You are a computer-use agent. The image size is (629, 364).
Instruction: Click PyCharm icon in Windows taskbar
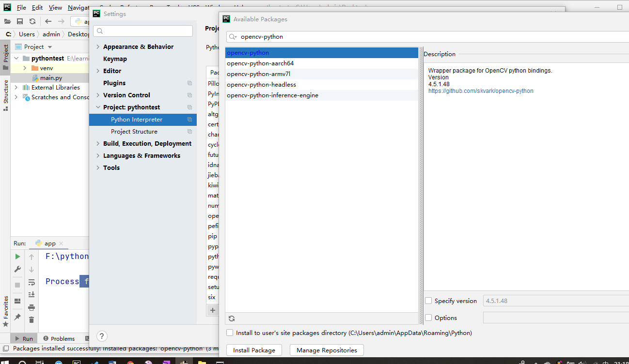(77, 362)
